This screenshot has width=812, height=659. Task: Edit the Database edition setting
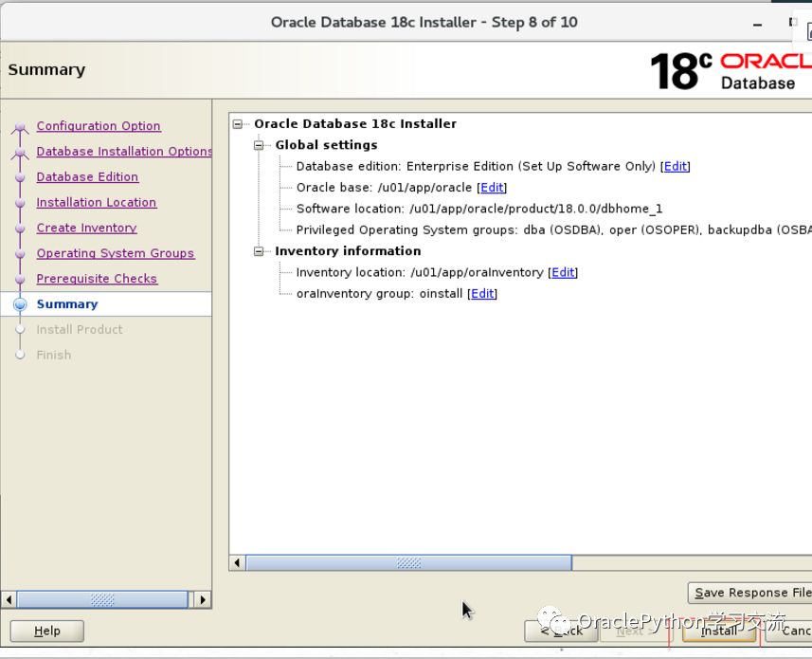point(676,166)
